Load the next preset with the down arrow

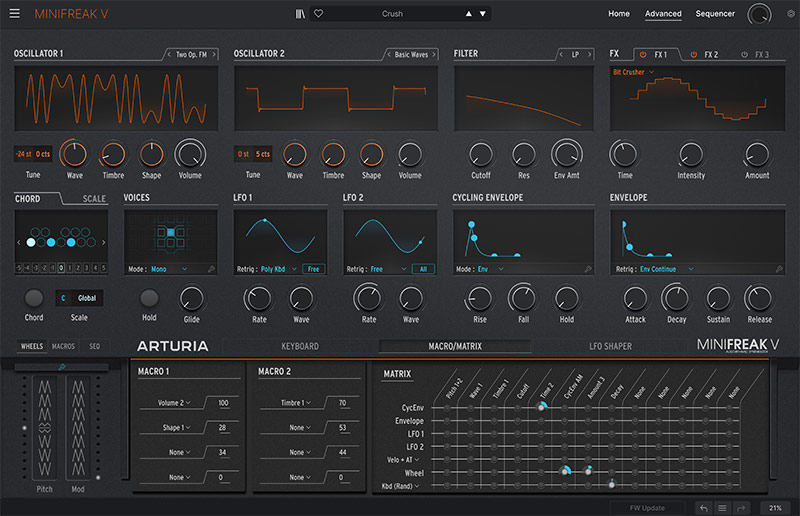coord(484,14)
